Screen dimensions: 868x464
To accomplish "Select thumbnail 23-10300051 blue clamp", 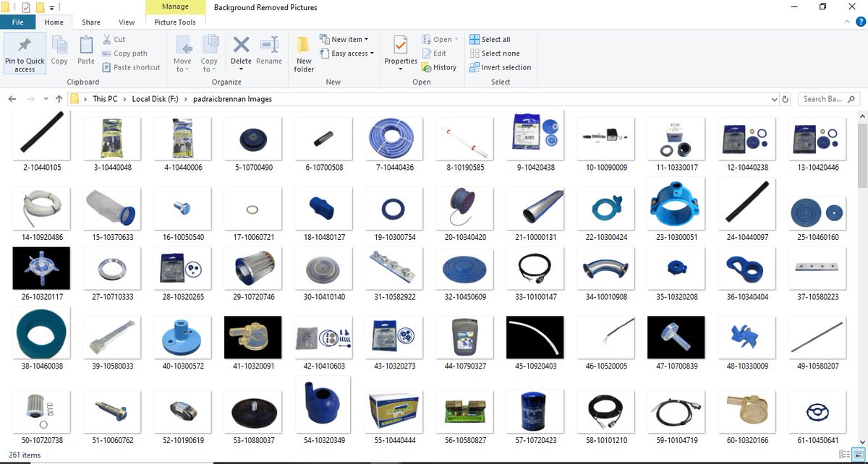I will point(676,204).
